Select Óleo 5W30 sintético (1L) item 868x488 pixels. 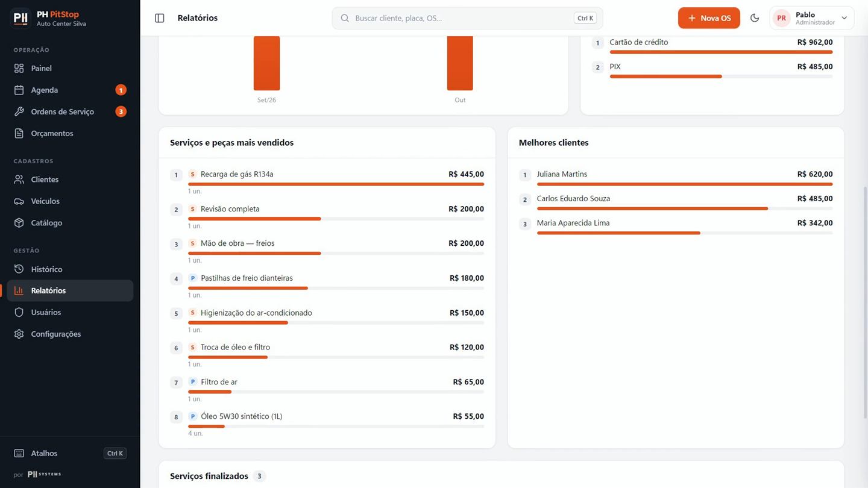point(327,425)
